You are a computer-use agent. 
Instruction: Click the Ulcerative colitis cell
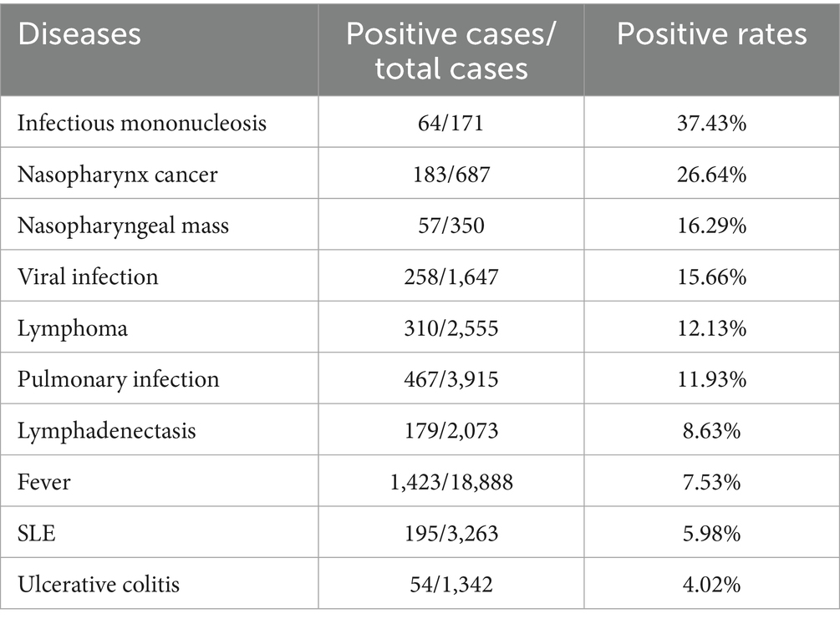coord(99,584)
